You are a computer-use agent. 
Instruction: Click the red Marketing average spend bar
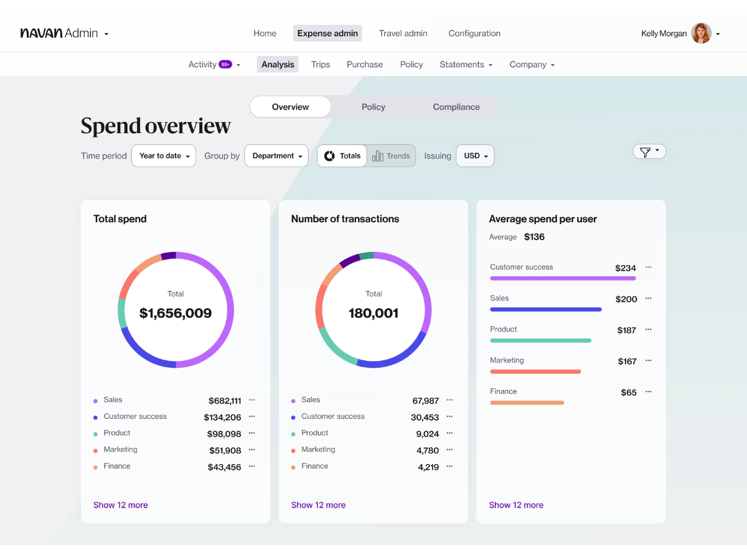click(535, 371)
